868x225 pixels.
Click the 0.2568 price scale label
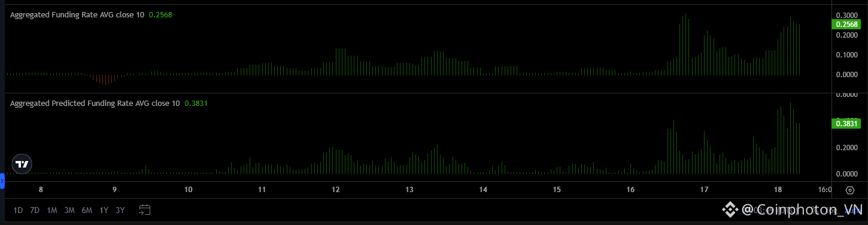(x=846, y=25)
